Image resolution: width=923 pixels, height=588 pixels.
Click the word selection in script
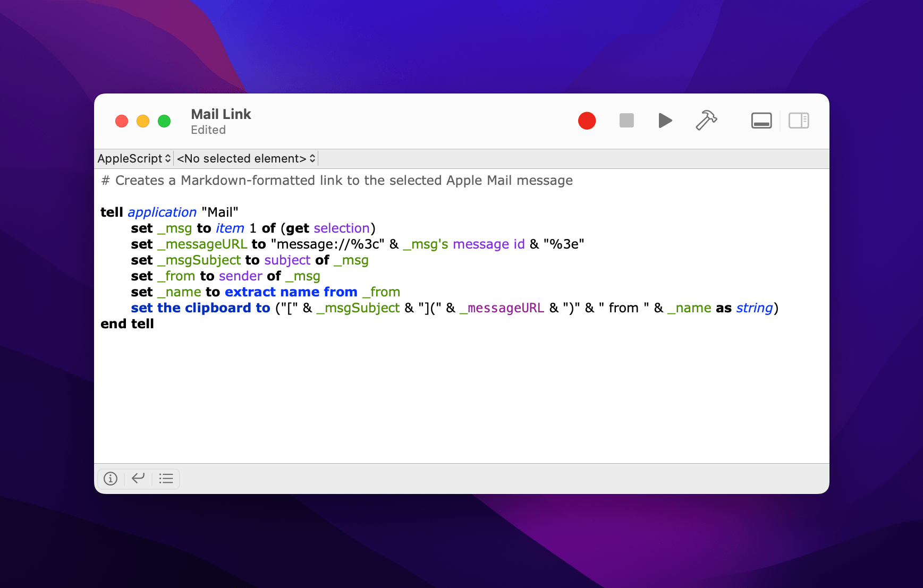(x=342, y=228)
